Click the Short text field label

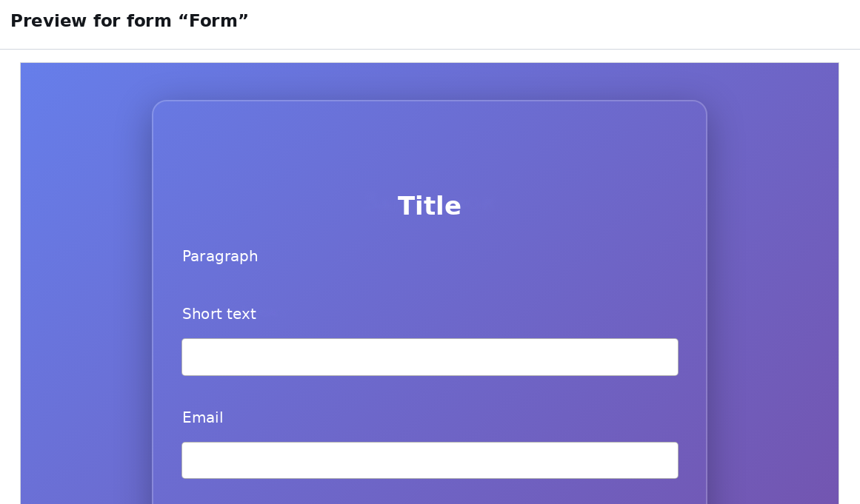219,314
